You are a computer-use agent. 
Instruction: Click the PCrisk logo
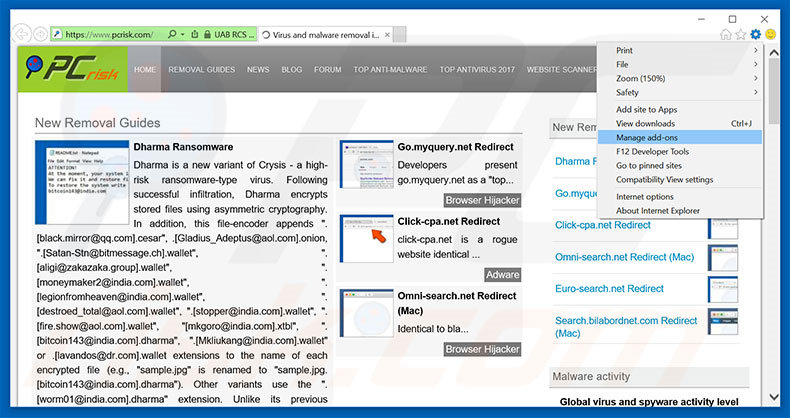click(x=73, y=69)
